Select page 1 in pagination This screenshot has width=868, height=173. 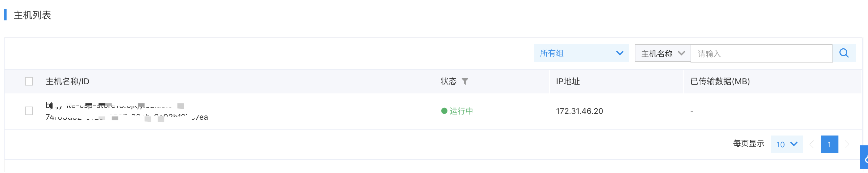pos(829,145)
